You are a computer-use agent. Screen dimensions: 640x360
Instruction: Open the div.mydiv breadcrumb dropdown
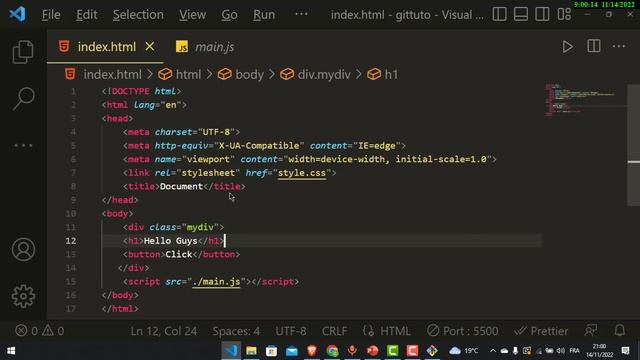pyautogui.click(x=324, y=74)
